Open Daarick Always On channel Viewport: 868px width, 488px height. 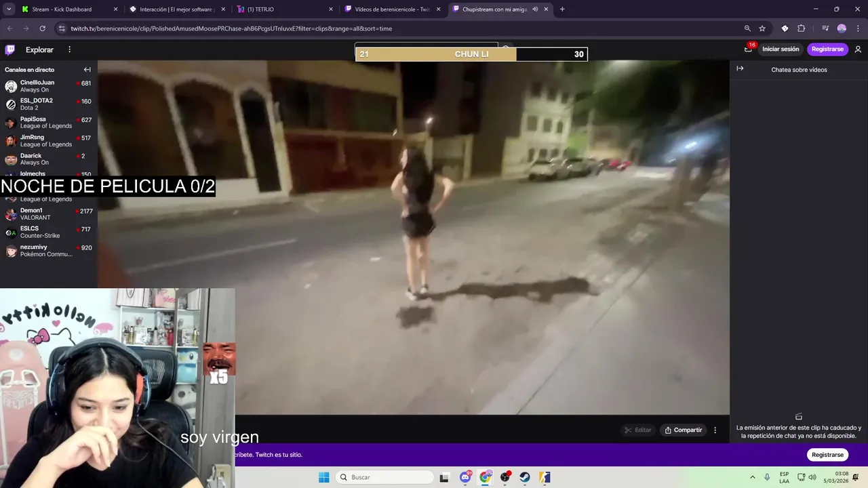tap(47, 159)
